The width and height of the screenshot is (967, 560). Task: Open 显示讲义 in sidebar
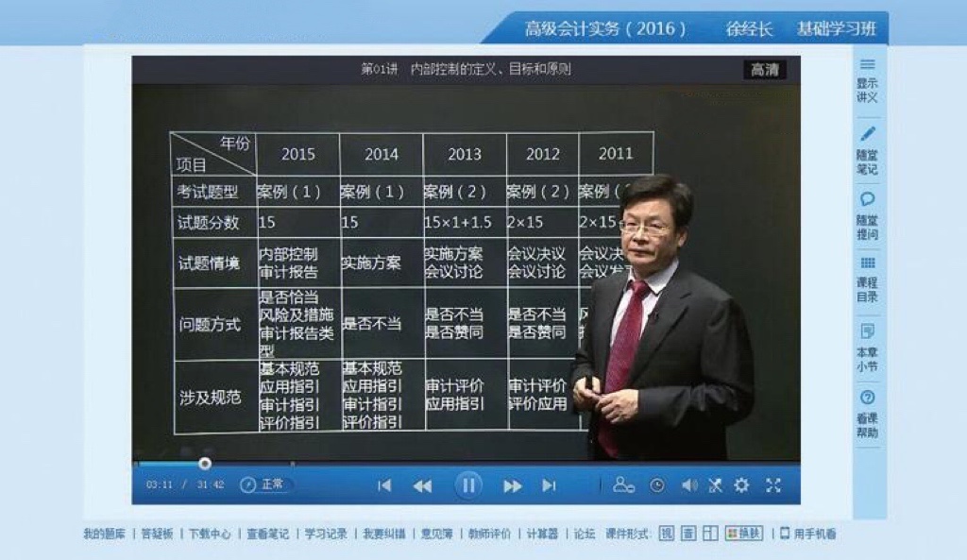[x=867, y=80]
